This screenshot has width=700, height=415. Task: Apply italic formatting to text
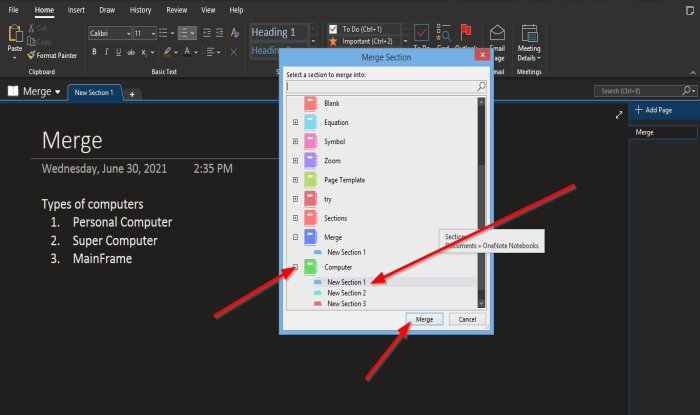[106, 52]
